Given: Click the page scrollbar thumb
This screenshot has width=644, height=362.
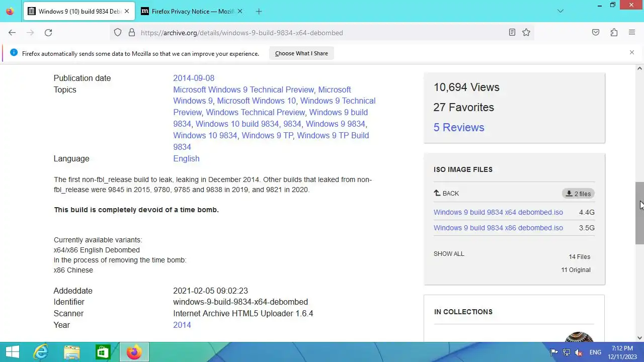Looking at the screenshot, I should [639, 213].
